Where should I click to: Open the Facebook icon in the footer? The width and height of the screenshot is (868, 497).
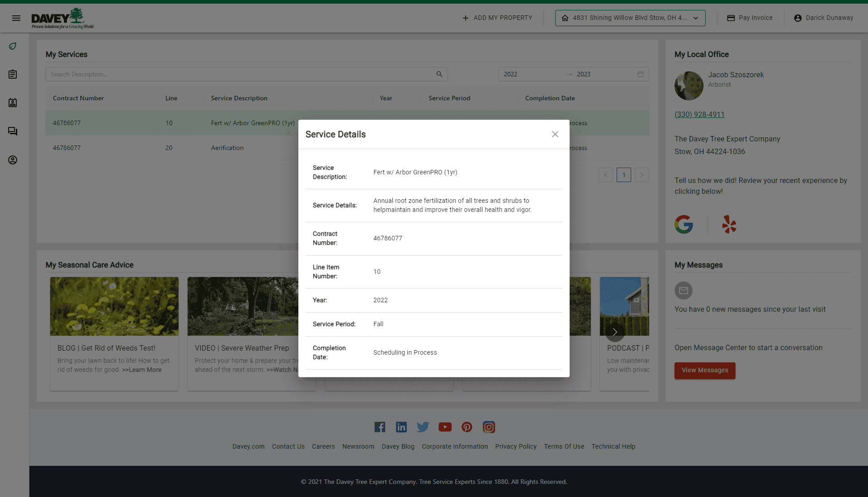379,427
